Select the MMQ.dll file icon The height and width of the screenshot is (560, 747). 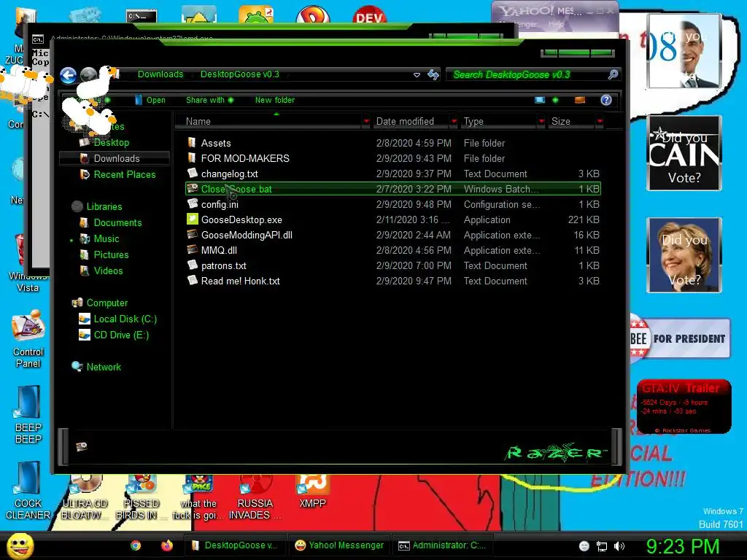coord(192,250)
